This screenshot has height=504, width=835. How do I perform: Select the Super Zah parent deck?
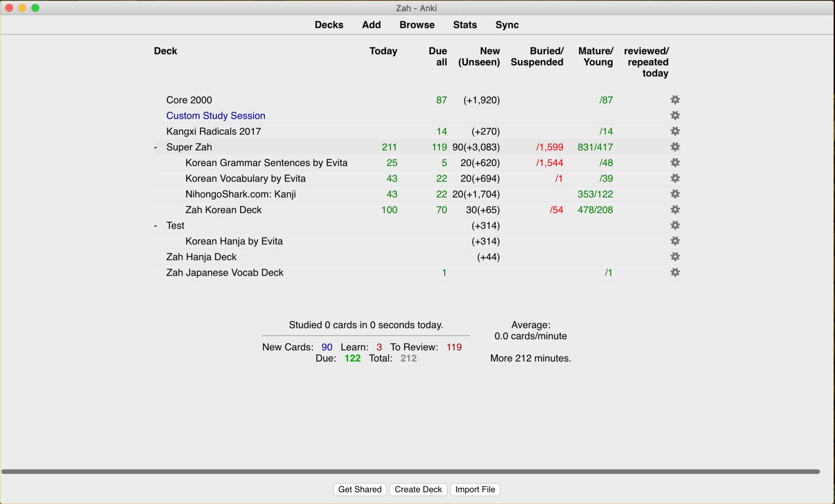coord(189,147)
